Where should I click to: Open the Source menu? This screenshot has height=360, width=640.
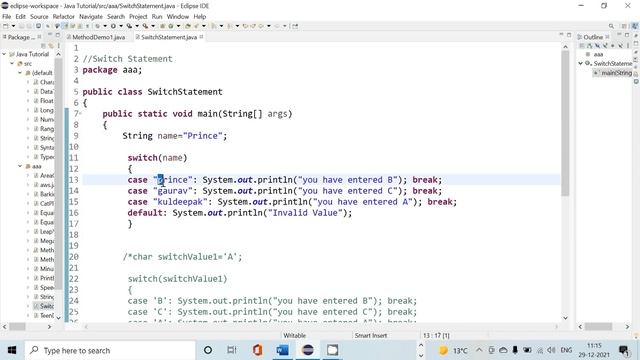pyautogui.click(x=39, y=17)
